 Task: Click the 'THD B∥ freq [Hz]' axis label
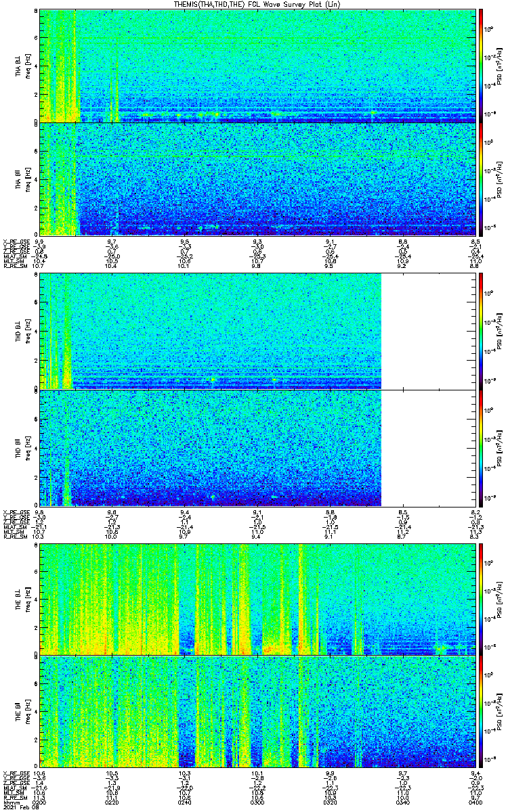pos(23,447)
